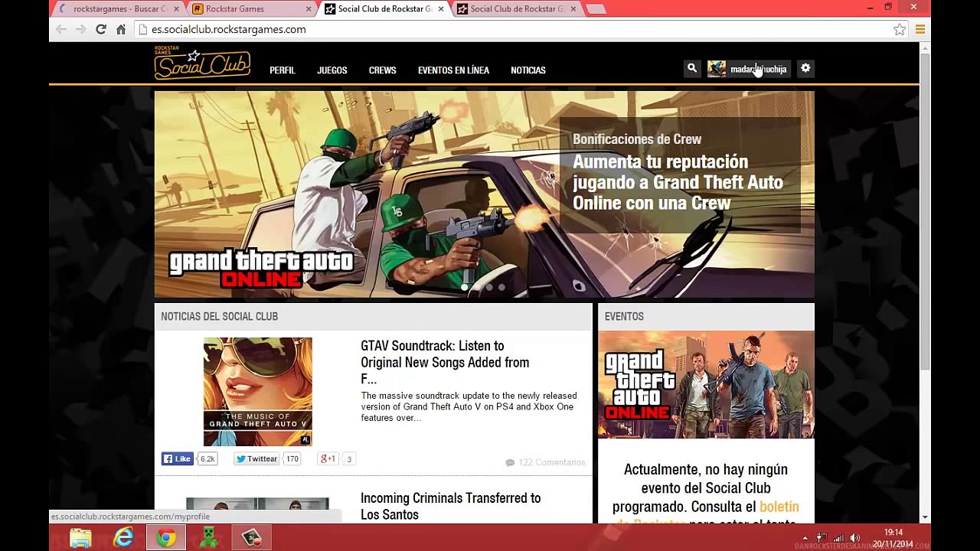
Task: Open Minecraft creeper icon in taskbar
Action: point(209,538)
